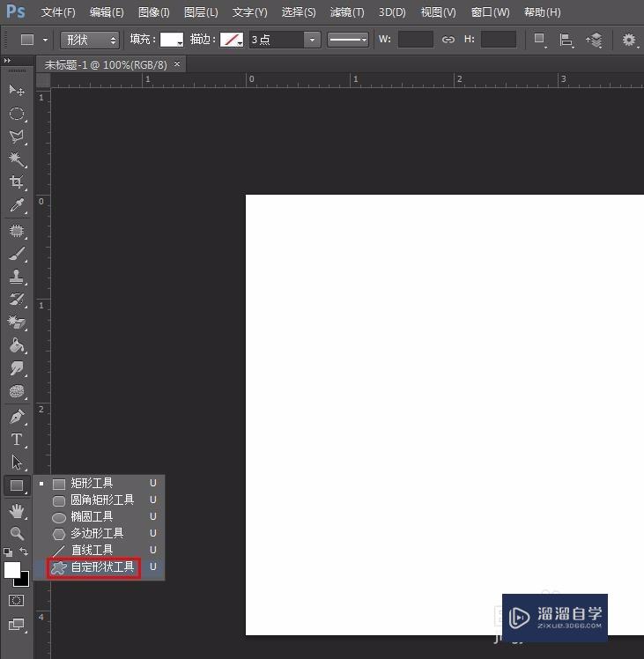Image resolution: width=644 pixels, height=659 pixels.
Task: Select the Magic Eraser tool
Action: (x=17, y=322)
